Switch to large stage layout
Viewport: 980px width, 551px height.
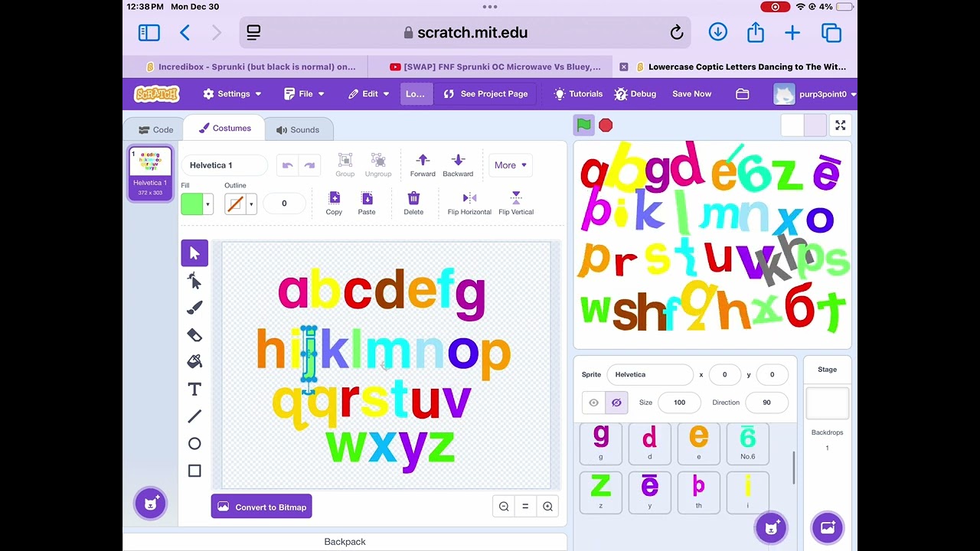pos(815,126)
